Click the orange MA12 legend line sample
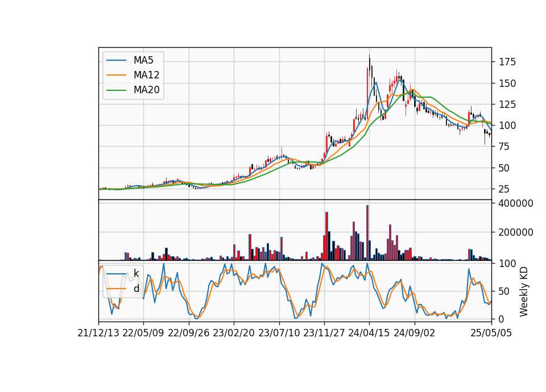 tap(116, 75)
